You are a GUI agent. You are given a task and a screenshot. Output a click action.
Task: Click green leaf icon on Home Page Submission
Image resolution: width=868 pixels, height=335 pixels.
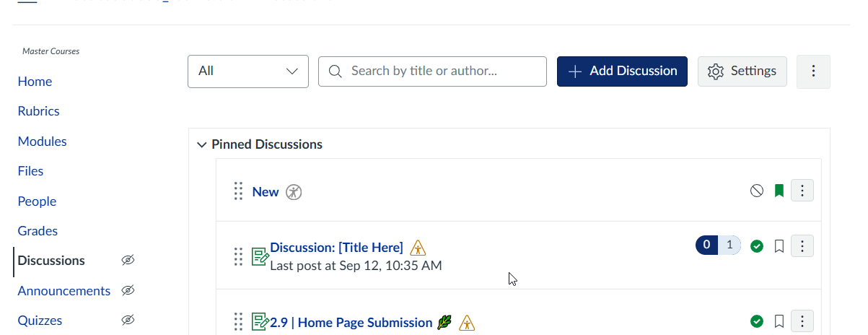pos(444,323)
